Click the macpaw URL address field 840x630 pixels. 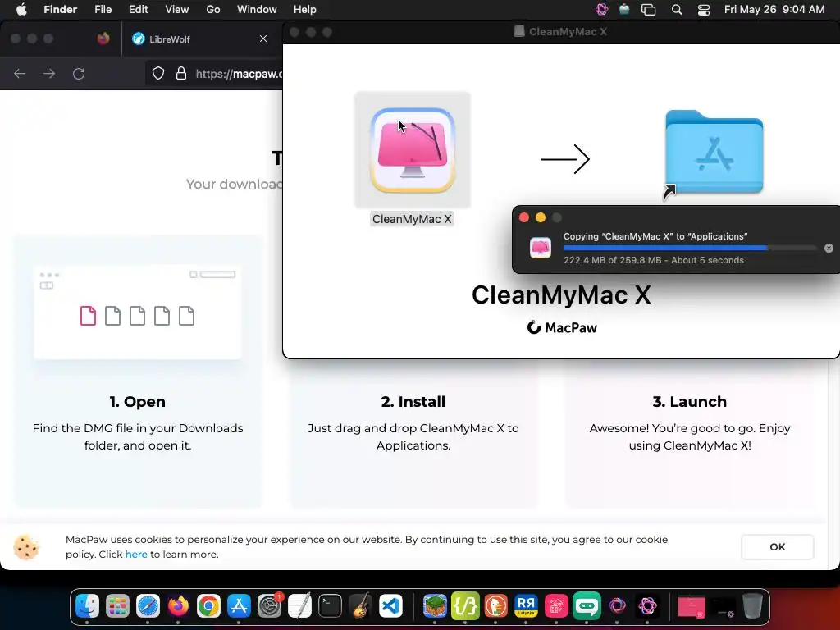pyautogui.click(x=239, y=73)
